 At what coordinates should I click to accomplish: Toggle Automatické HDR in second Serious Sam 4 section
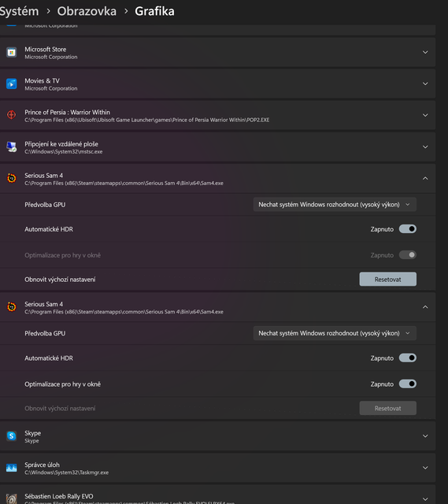(x=408, y=358)
